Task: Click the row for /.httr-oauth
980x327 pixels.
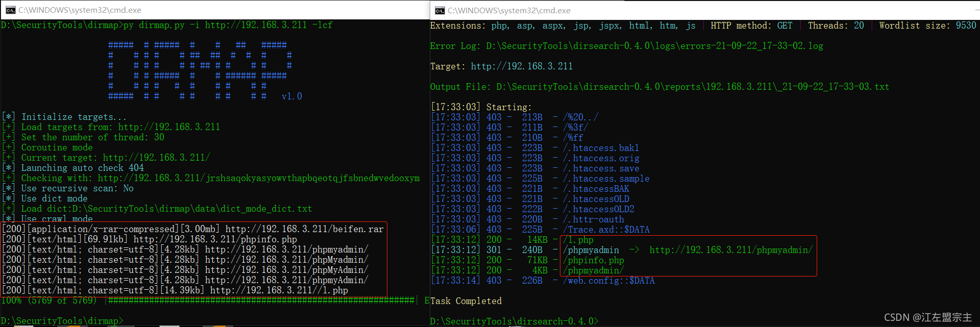Action: [x=528, y=219]
